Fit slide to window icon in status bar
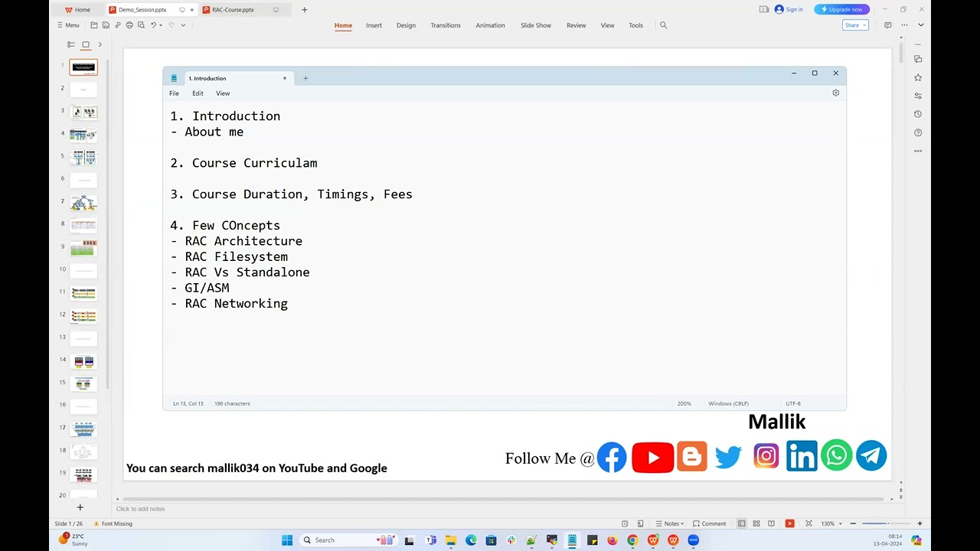 (808, 523)
